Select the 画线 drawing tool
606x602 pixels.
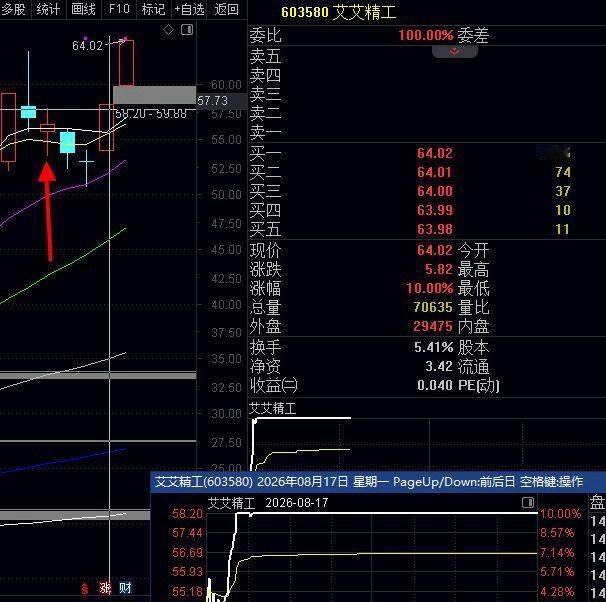(x=83, y=9)
